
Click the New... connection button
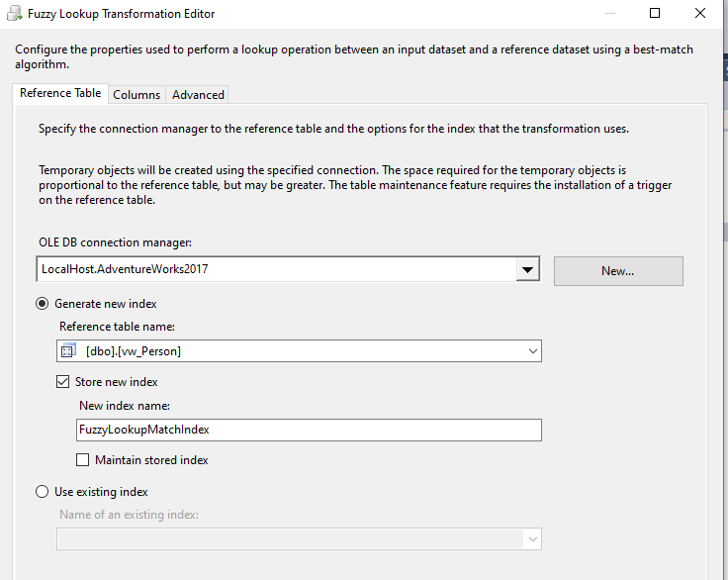pos(617,271)
